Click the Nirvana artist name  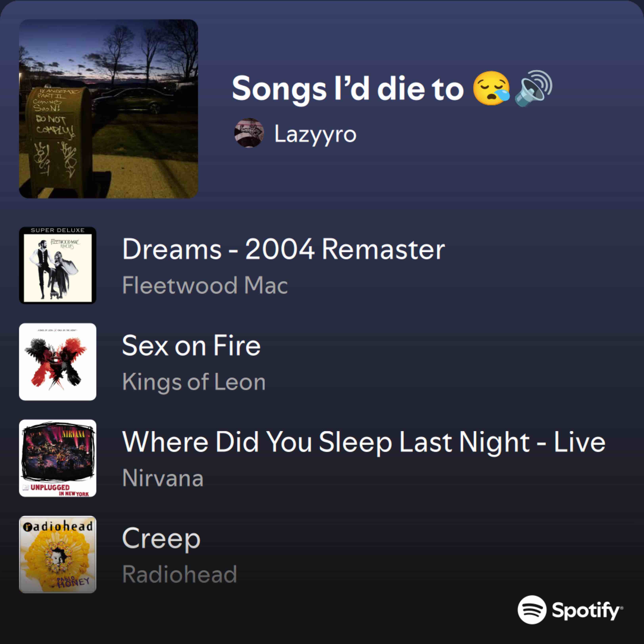163,478
